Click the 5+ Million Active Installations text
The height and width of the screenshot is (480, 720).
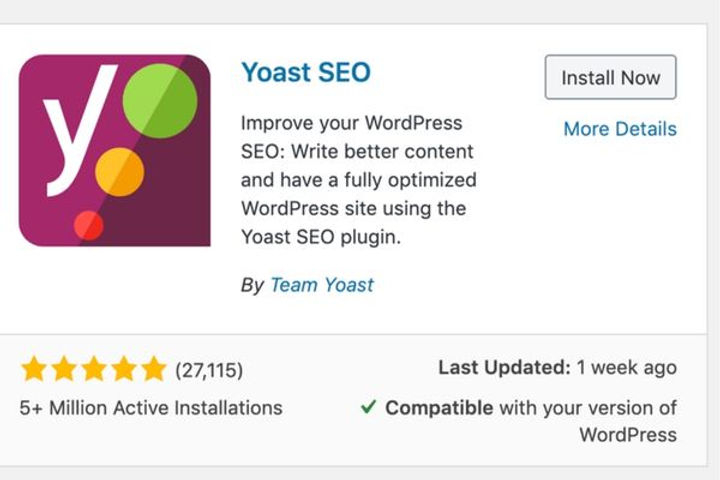pos(151,408)
